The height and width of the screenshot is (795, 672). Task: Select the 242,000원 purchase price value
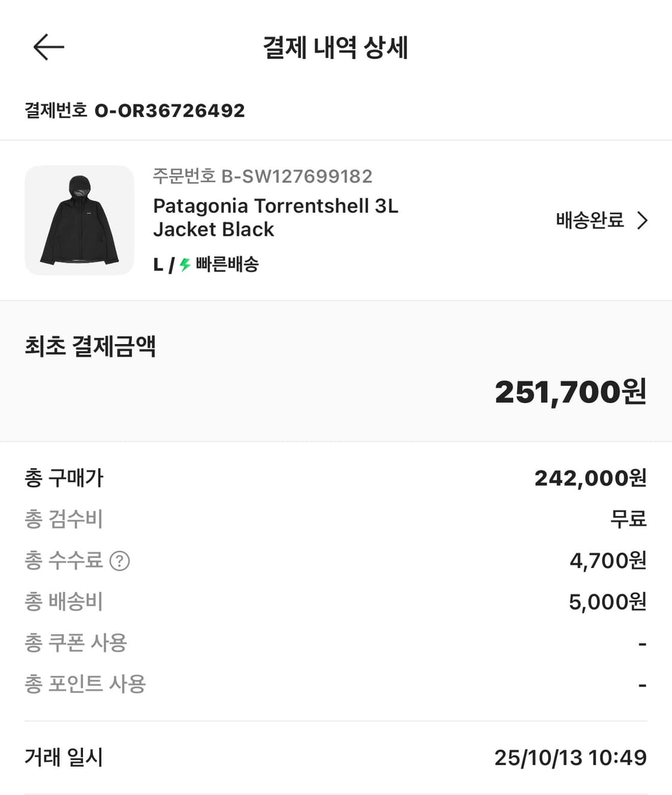(590, 478)
